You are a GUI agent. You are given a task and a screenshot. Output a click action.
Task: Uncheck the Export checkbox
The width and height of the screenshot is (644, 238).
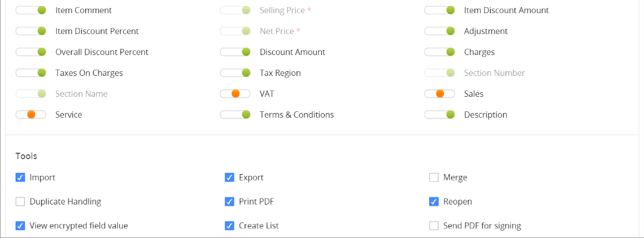tap(230, 178)
